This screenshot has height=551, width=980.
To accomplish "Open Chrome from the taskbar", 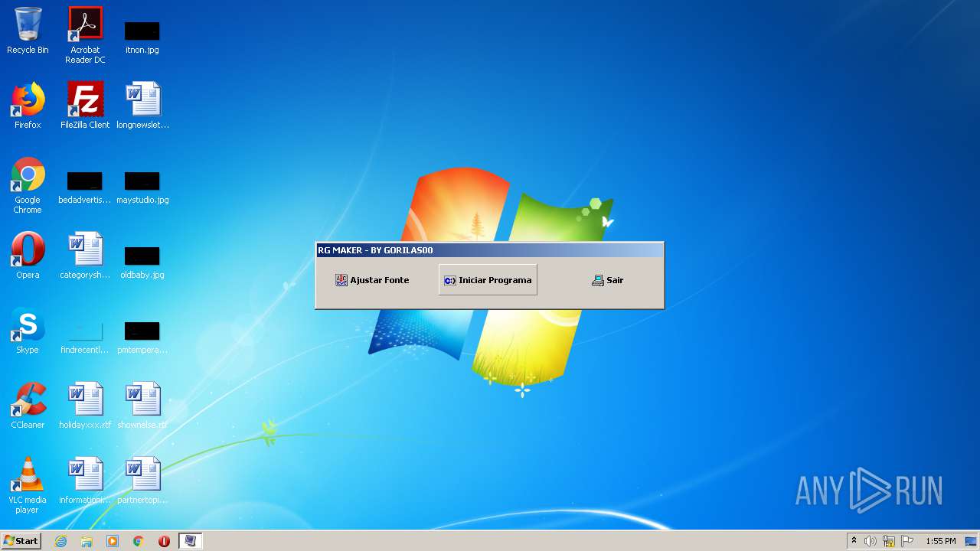I will pos(139,541).
